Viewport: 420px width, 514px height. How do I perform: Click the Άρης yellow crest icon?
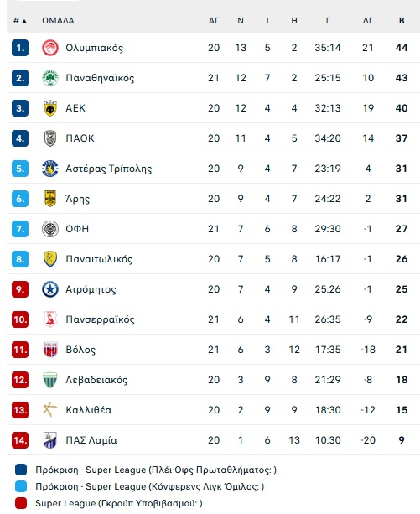[50, 199]
